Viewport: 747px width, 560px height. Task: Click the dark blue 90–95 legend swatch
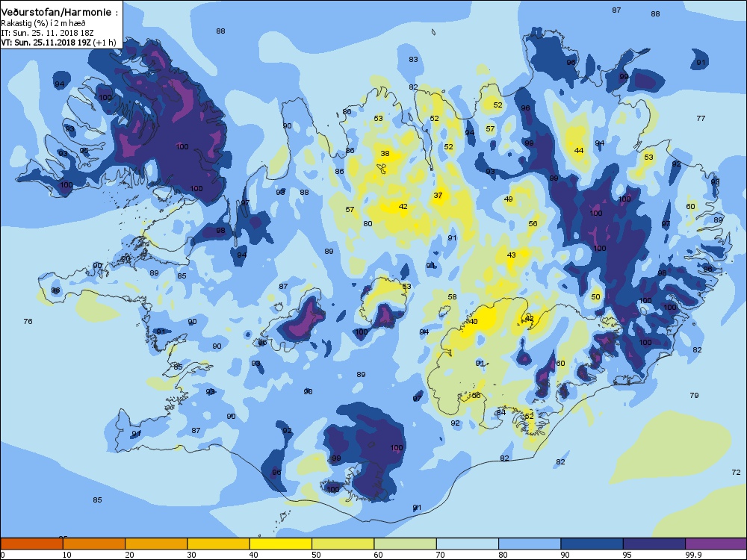click(x=592, y=544)
